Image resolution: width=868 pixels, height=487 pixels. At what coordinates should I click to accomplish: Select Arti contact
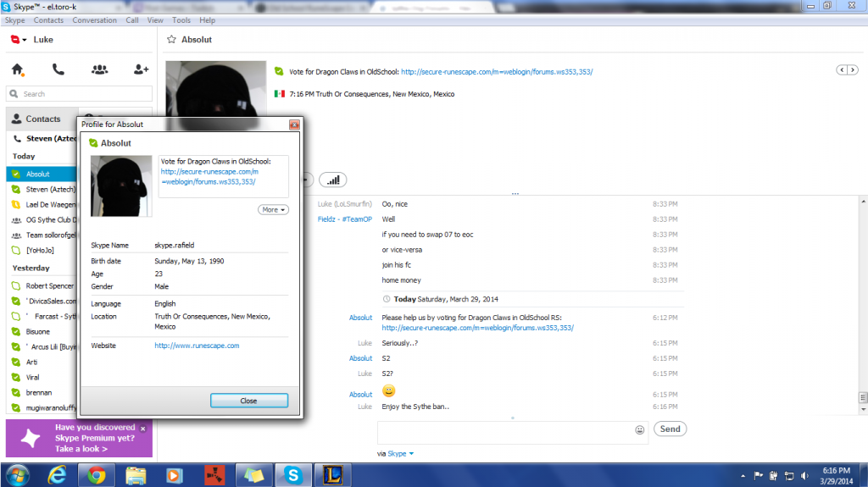tap(42, 362)
